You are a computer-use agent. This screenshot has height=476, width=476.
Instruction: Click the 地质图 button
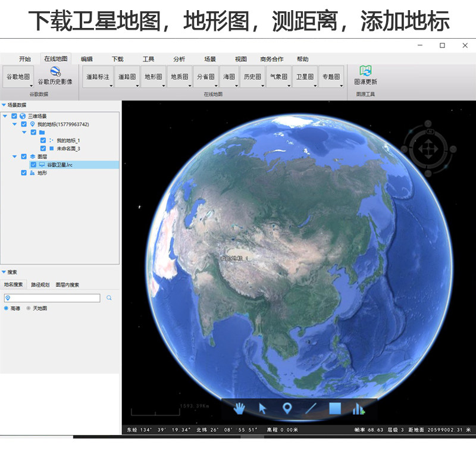[x=180, y=77]
